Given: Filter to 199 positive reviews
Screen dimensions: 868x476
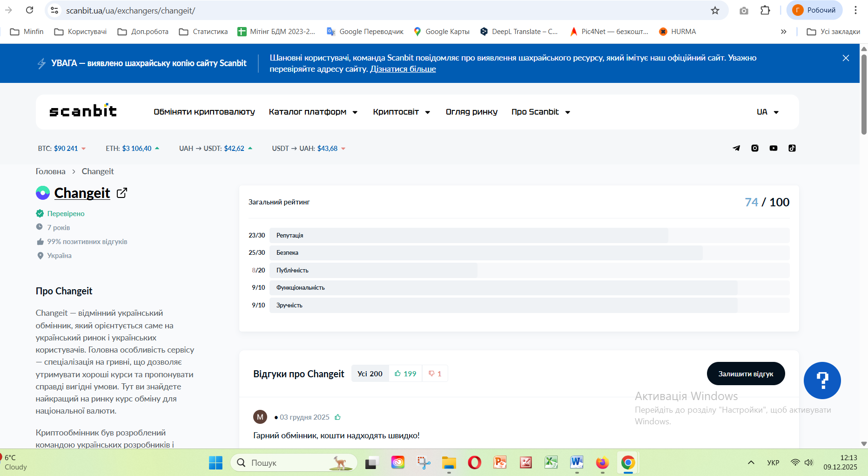Looking at the screenshot, I should (405, 374).
